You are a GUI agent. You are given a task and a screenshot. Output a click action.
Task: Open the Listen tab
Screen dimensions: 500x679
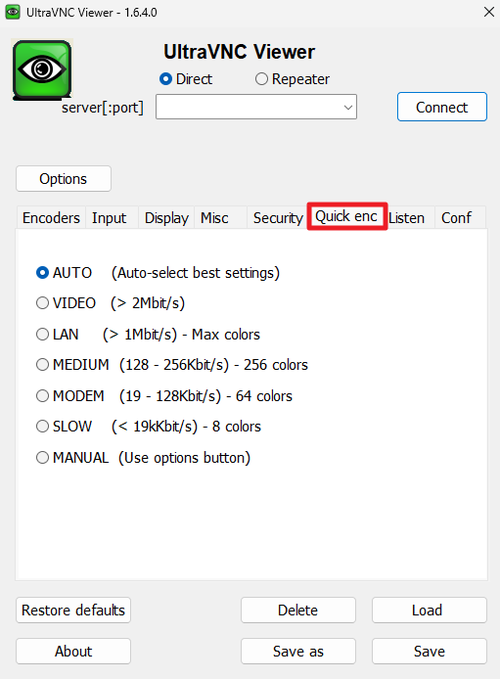tap(406, 218)
